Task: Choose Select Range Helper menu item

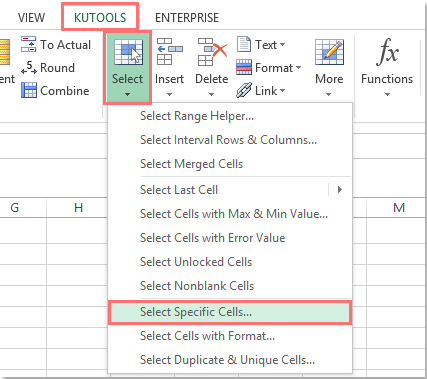Action: point(230,116)
